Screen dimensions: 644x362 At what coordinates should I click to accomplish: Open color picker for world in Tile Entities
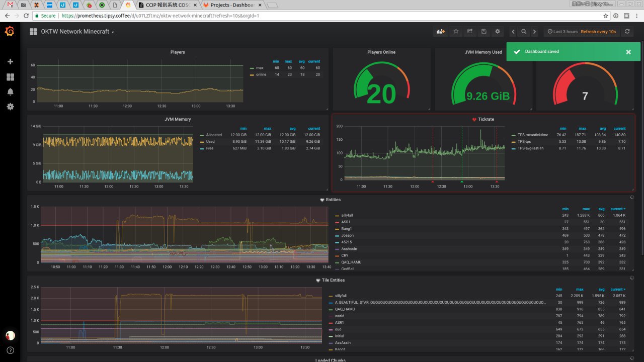point(331,316)
